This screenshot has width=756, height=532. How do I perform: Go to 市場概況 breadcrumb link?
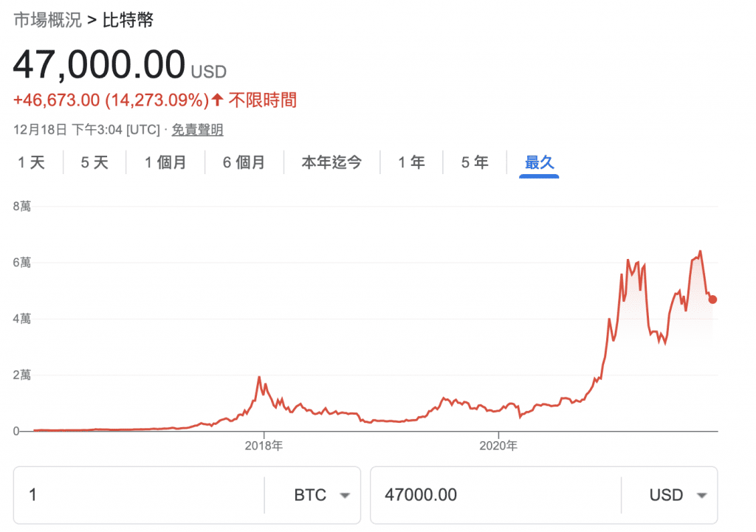[47, 20]
